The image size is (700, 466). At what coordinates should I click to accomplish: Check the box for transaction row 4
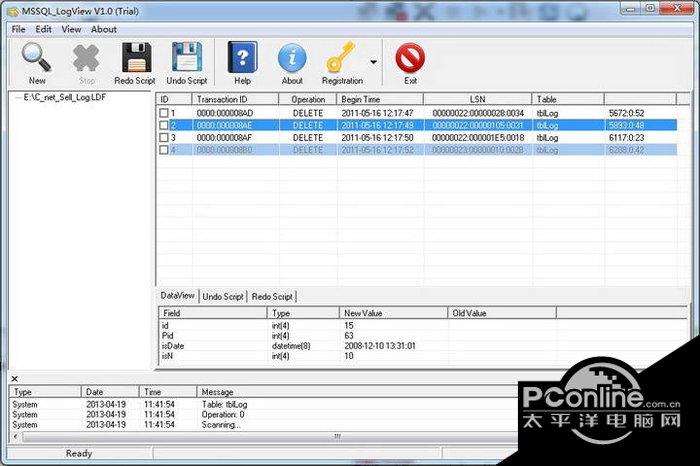(164, 150)
